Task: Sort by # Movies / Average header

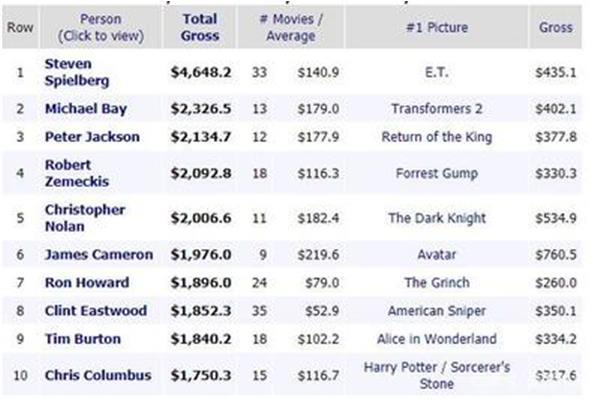Action: pyautogui.click(x=291, y=27)
